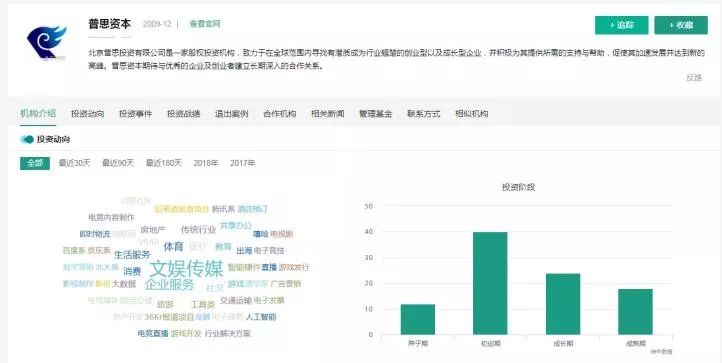Select the 电竞直播 word cloud tag

[x=153, y=333]
